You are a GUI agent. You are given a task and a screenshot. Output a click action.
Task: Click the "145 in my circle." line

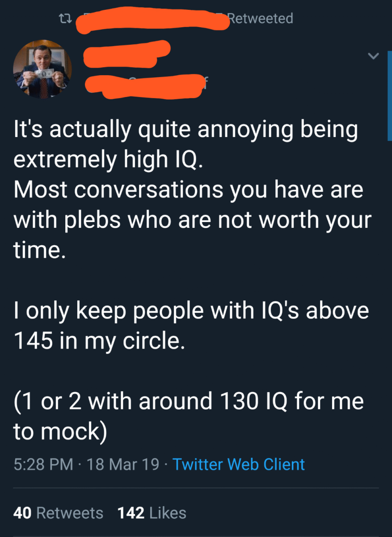coord(99,341)
